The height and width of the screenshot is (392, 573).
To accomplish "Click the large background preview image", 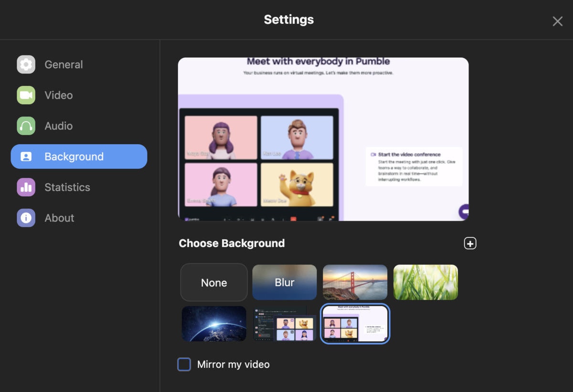I will tap(323, 139).
